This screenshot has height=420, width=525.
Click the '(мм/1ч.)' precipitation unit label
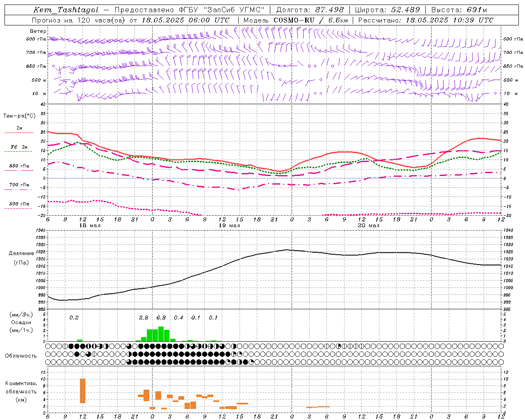(21, 330)
